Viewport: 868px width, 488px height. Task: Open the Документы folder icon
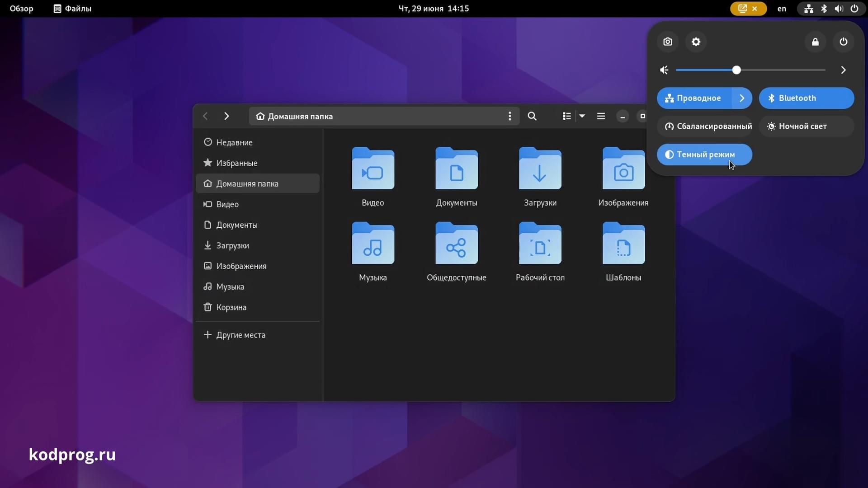click(457, 168)
